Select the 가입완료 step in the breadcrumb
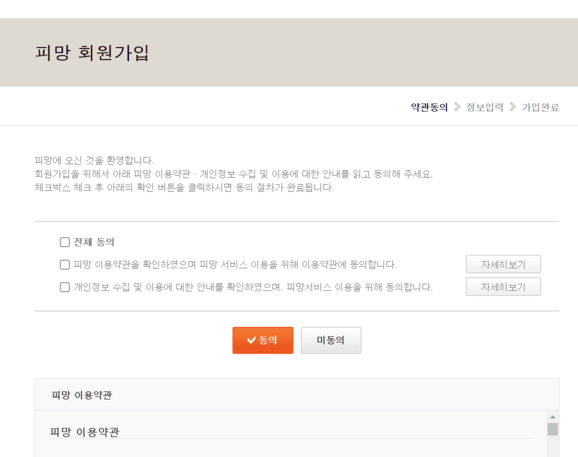 point(540,107)
